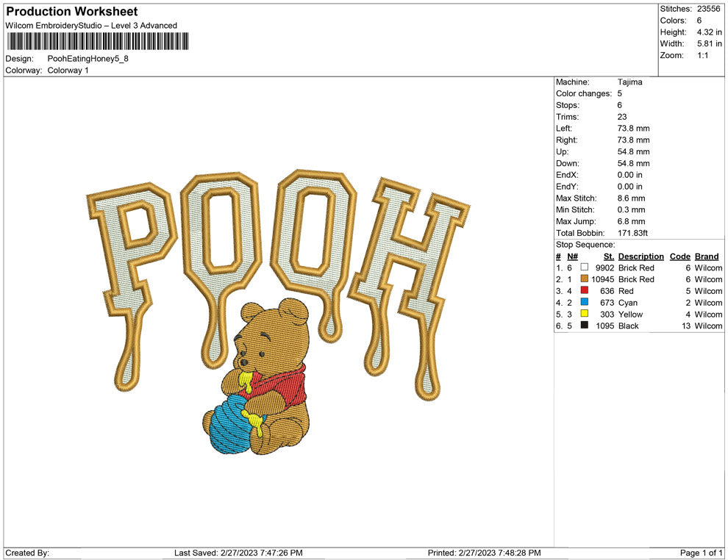
Task: Click the Page 1 of 1 footer
Action: [701, 553]
